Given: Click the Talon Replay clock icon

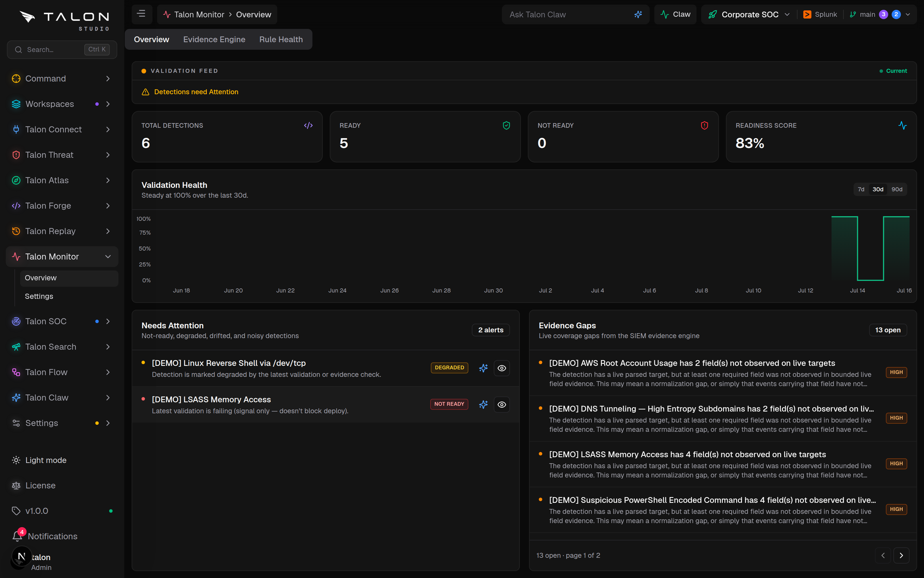Looking at the screenshot, I should point(16,231).
